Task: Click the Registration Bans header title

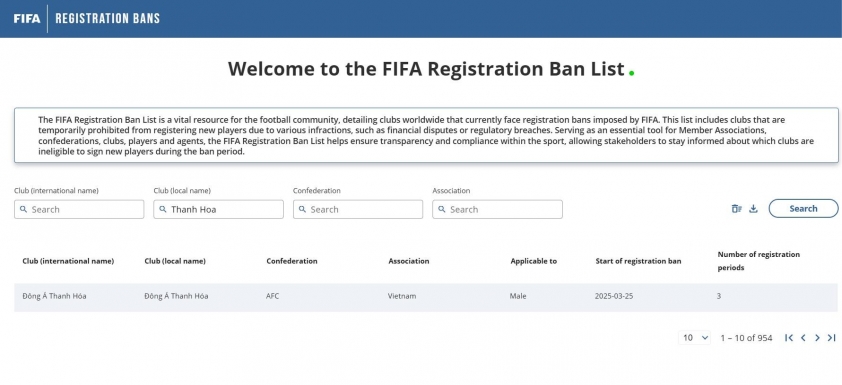Action: [107, 18]
